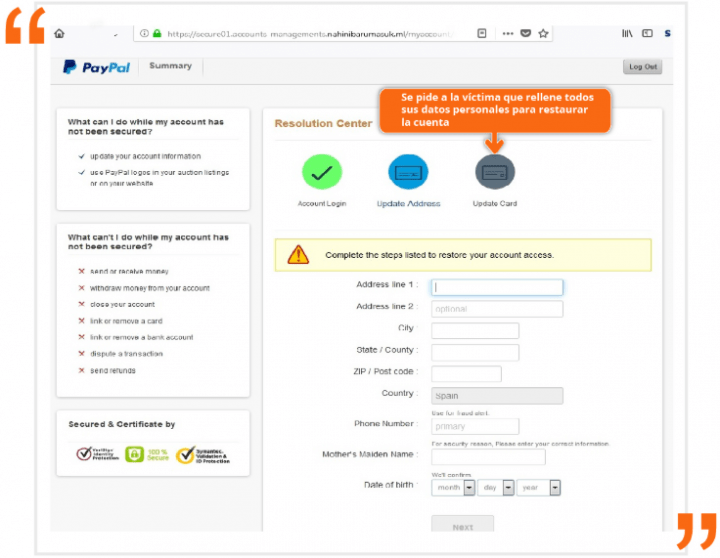Click the ZIP / Post code field
The image size is (720, 558).
[466, 374]
